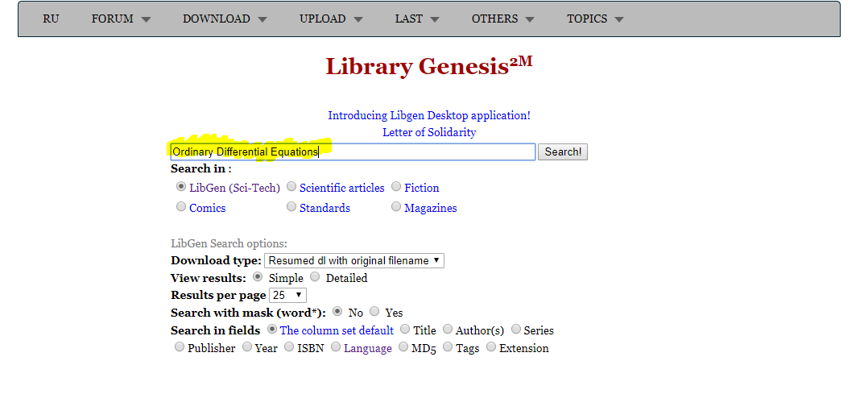
Task: Select the Year field radio button
Action: tap(247, 347)
